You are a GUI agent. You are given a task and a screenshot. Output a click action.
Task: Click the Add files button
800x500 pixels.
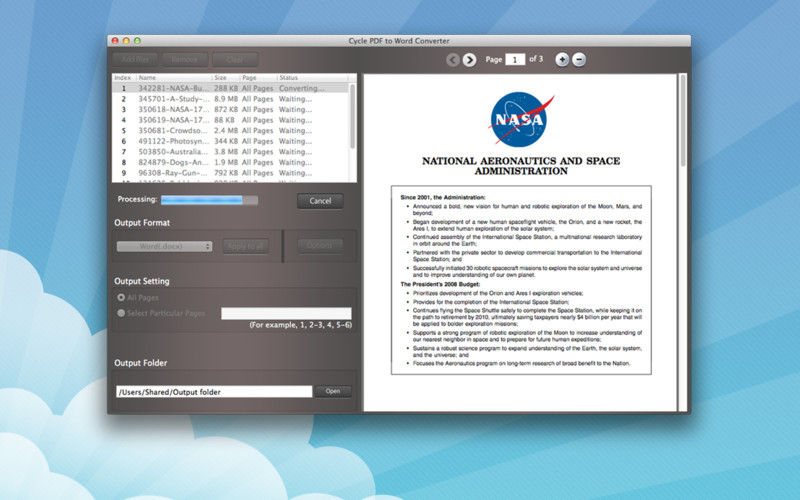tap(135, 60)
